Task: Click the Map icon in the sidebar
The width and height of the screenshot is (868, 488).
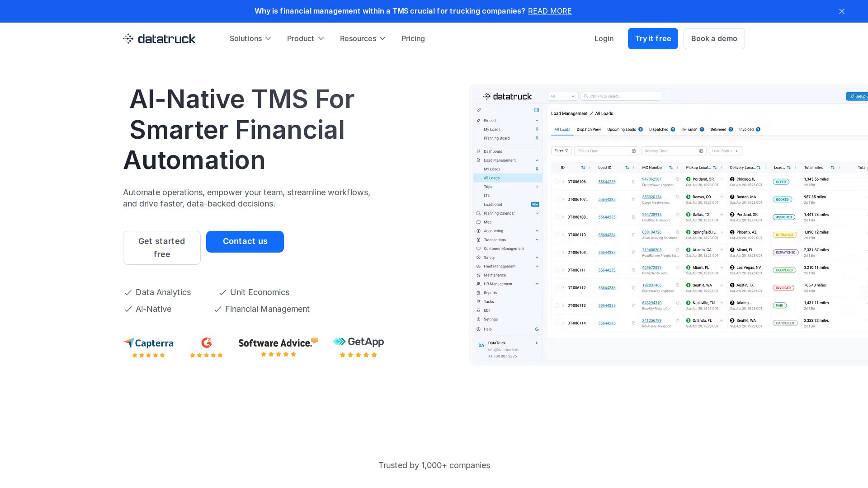Action: click(478, 222)
